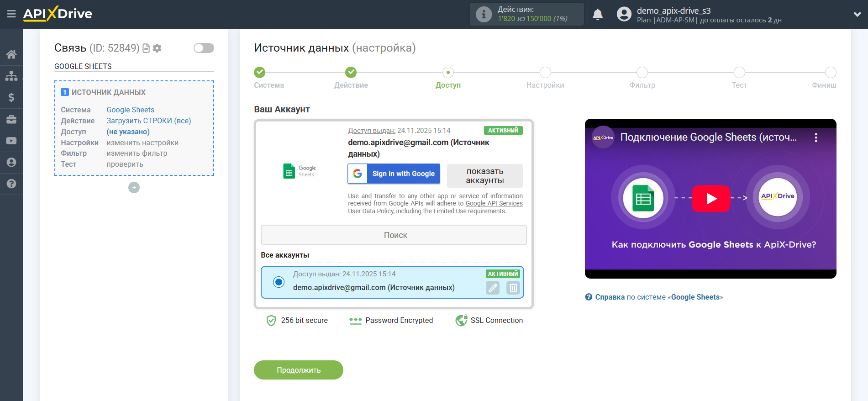Open the home sidebar icon

pyautogui.click(x=11, y=54)
